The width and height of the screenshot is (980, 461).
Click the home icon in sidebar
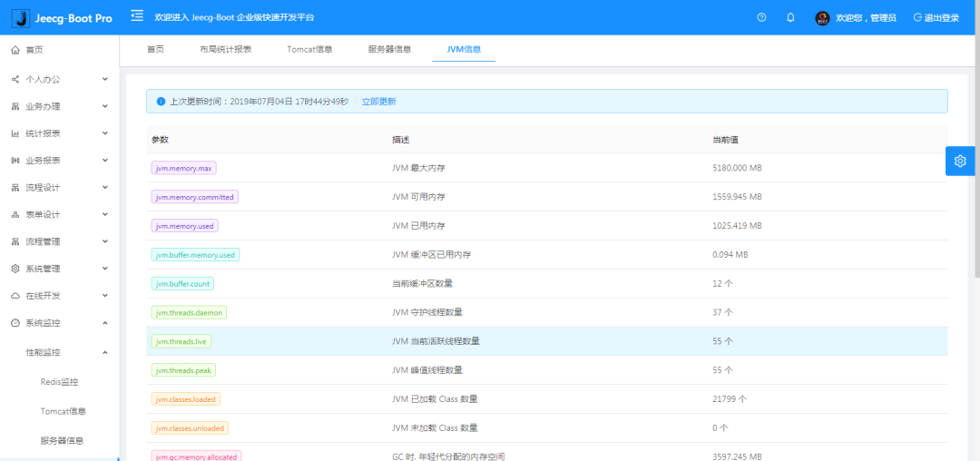point(15,50)
